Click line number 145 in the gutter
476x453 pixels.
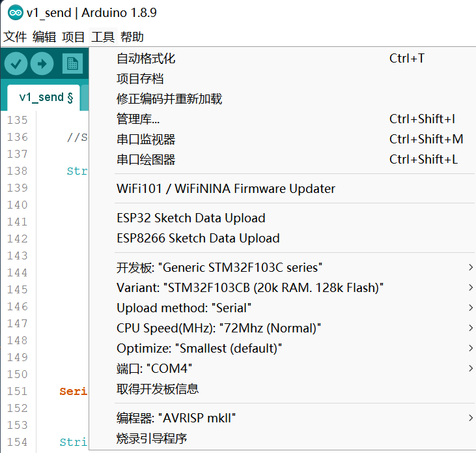tap(18, 289)
